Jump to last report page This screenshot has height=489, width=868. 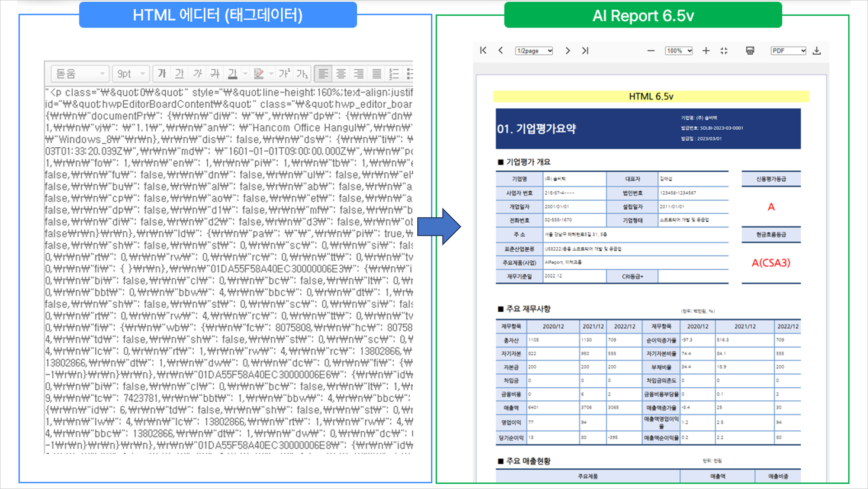coord(585,51)
